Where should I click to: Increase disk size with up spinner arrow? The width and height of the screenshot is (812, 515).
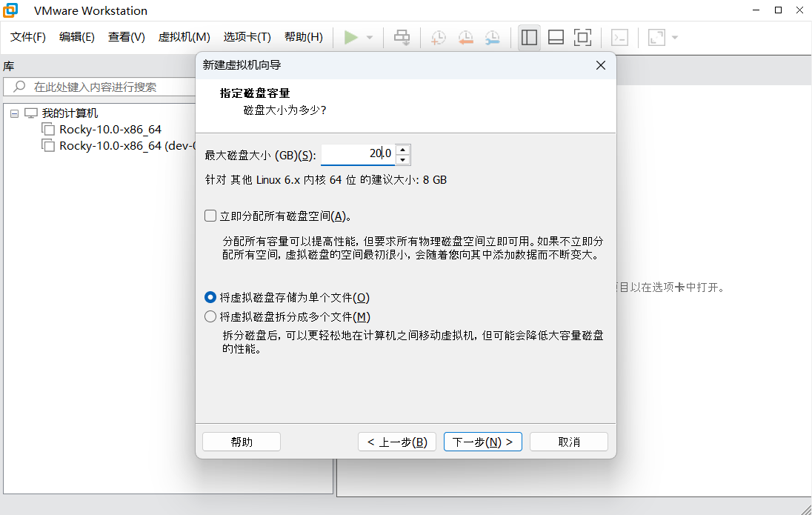point(403,150)
